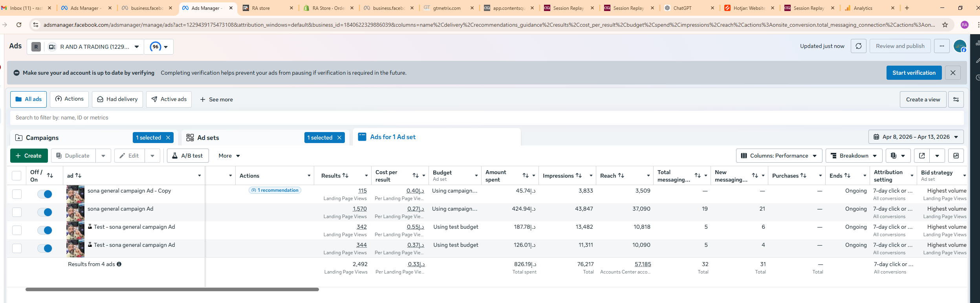Image resolution: width=980 pixels, height=303 pixels.
Task: Tick the select-all ads header checkbox
Action: [x=16, y=176]
